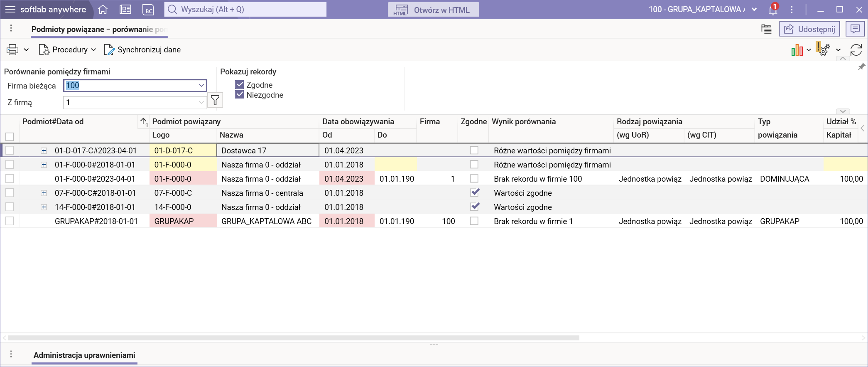
Task: Click the funnel filter icon
Action: point(215,100)
